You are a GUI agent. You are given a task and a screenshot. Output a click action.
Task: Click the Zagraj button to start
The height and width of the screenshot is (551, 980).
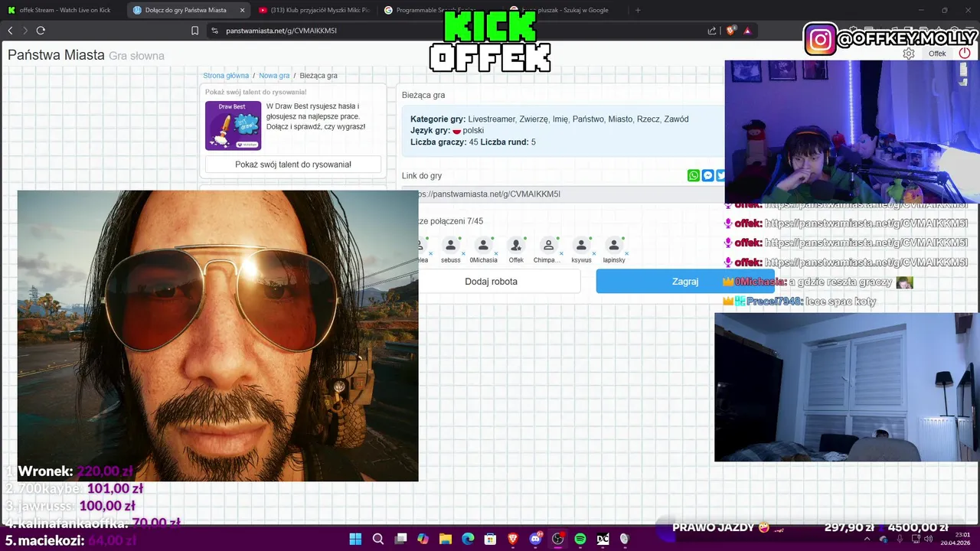tap(684, 282)
